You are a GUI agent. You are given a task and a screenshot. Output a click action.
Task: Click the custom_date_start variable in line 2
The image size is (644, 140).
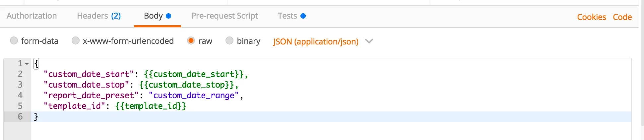tap(194, 74)
